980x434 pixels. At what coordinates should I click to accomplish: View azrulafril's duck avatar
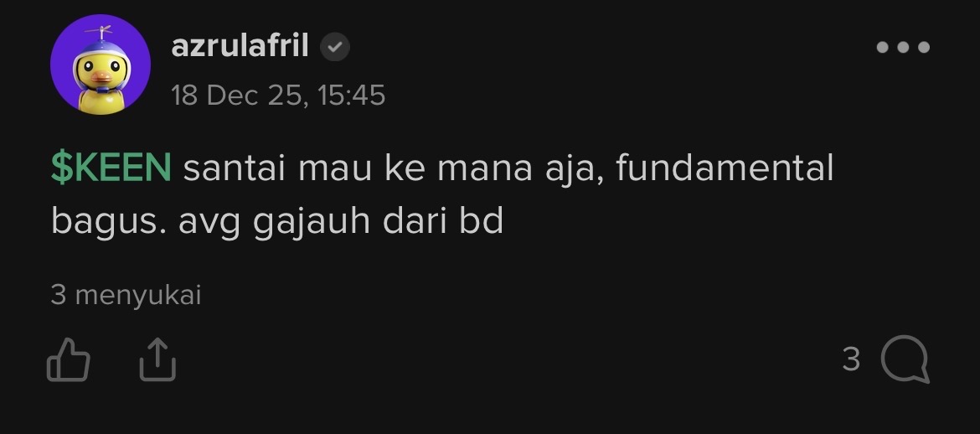pyautogui.click(x=100, y=65)
